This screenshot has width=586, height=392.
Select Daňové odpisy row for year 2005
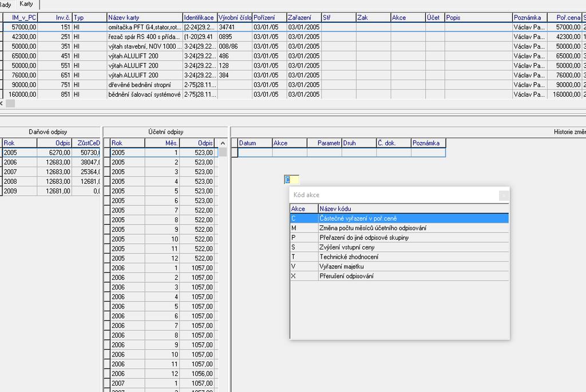(51, 152)
